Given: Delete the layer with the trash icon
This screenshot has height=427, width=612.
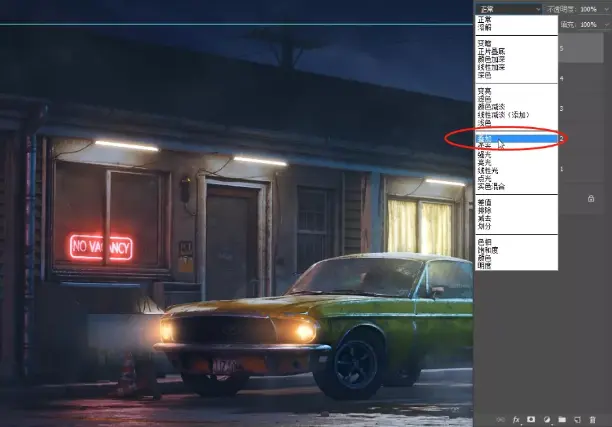Looking at the screenshot, I should (x=592, y=420).
